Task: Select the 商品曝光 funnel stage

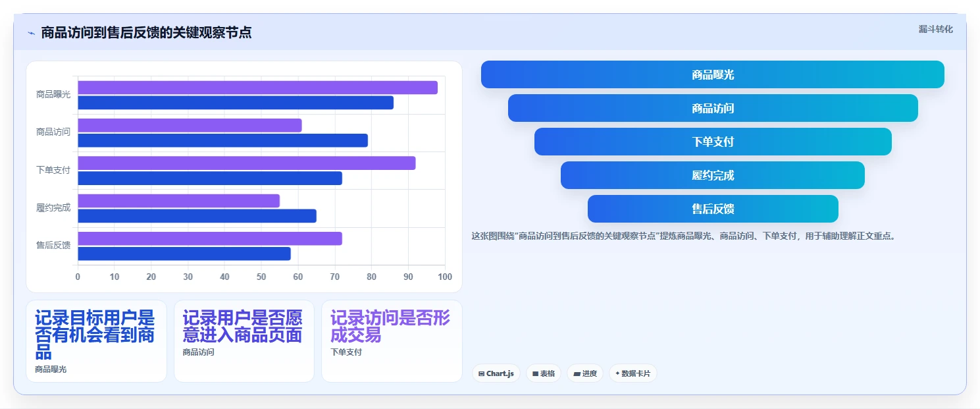Action: click(x=712, y=74)
